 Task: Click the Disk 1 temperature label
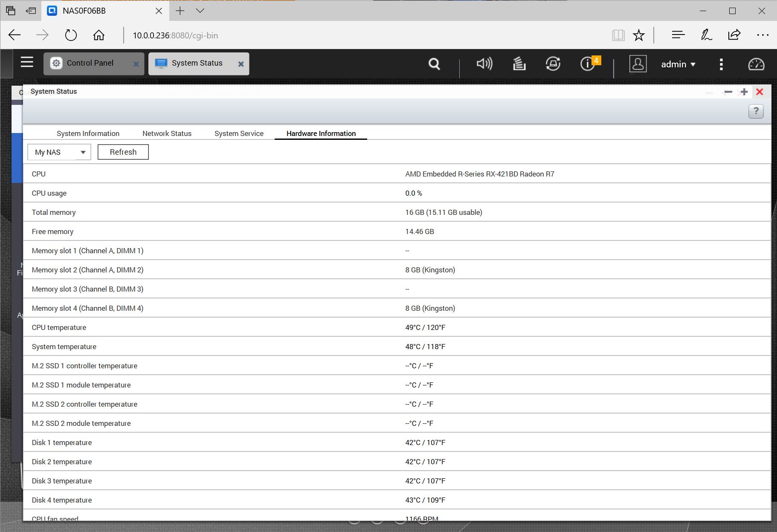coord(62,442)
